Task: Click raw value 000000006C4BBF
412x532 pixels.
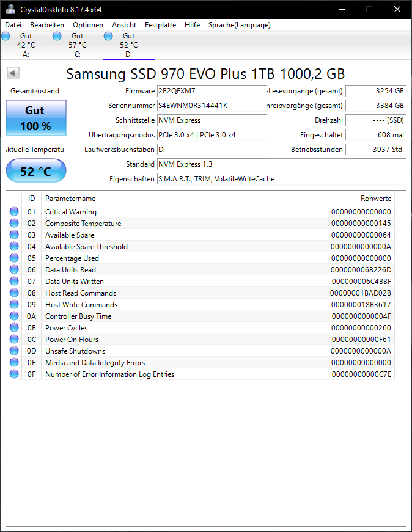Action: (361, 281)
